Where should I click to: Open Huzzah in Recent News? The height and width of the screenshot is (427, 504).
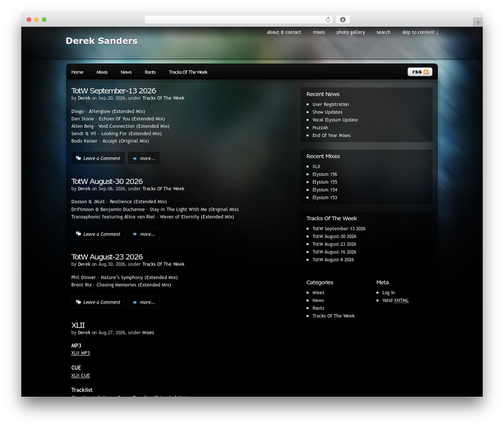coord(320,128)
